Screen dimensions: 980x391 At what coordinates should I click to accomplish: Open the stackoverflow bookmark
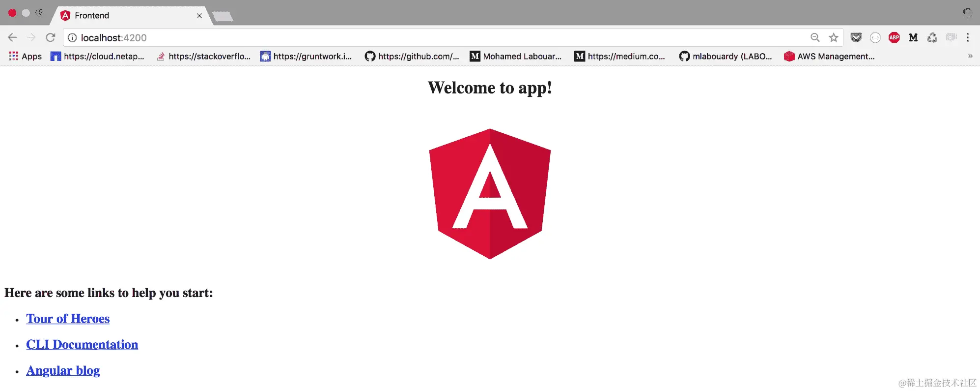tap(203, 56)
